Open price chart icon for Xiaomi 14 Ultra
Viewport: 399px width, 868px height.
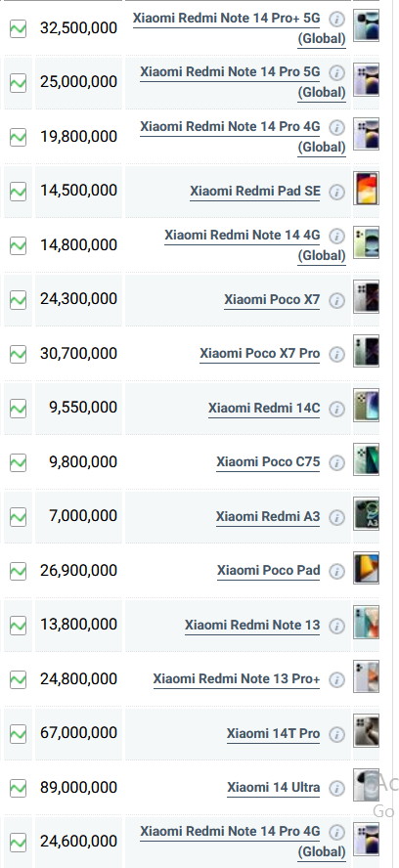click(19, 787)
